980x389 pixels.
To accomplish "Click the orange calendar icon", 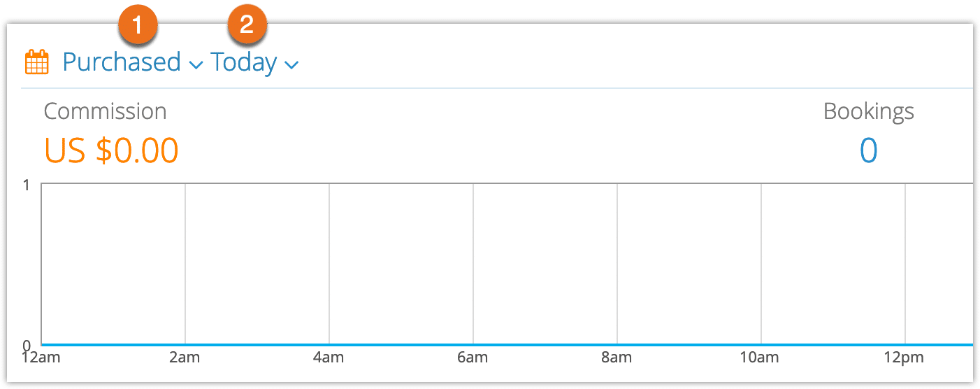I will [x=37, y=62].
